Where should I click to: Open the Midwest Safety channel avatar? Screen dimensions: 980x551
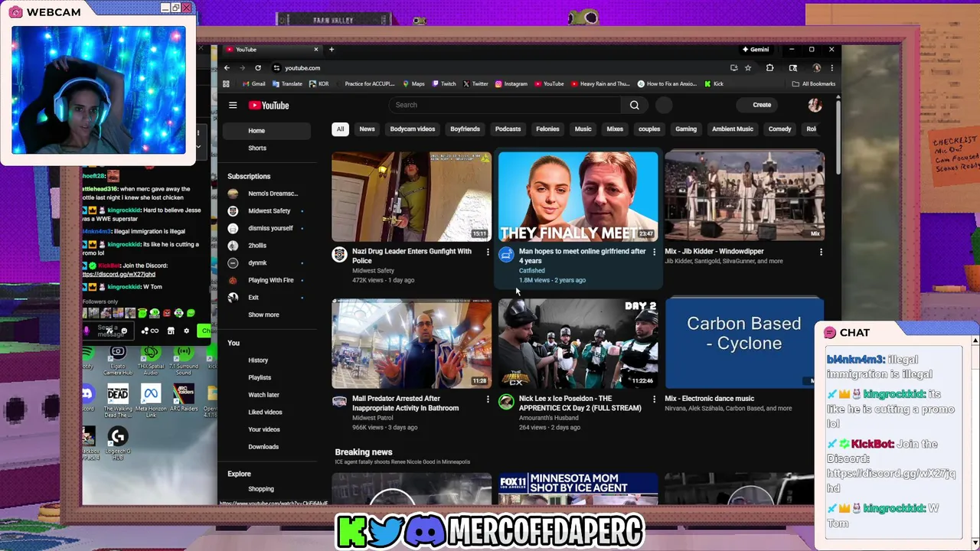[x=339, y=255]
